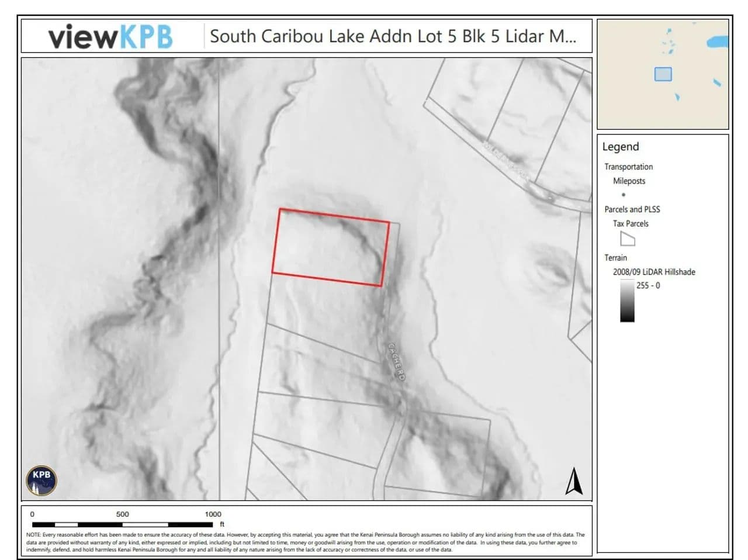Screen dimensions: 748x560
Task: Click the viewKPB logo in the header
Action: point(110,37)
